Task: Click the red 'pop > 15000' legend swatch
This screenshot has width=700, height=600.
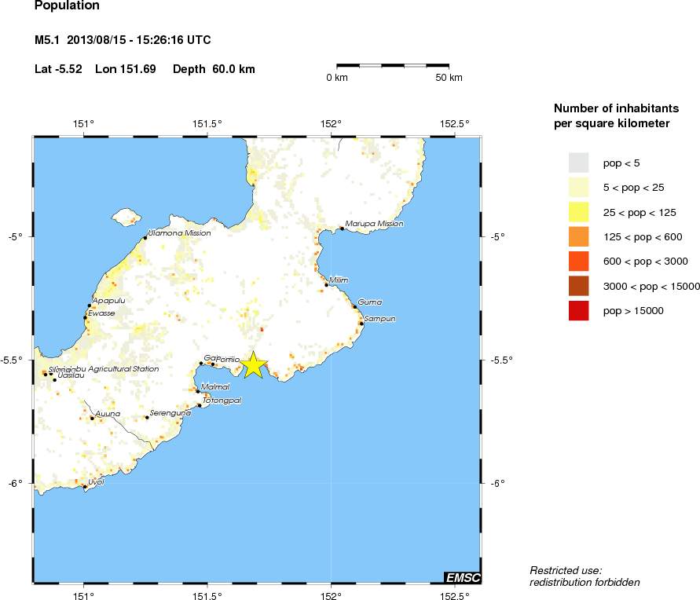Action: (578, 311)
